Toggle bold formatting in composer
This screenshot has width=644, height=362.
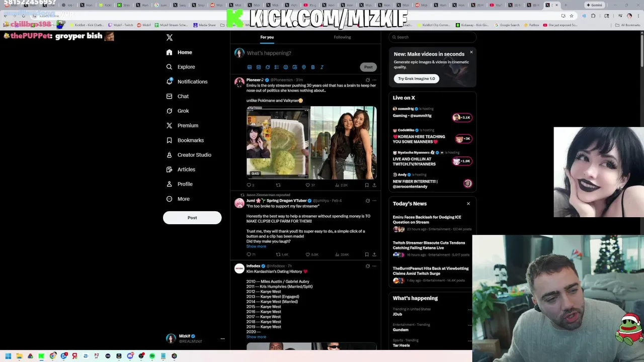[313, 67]
